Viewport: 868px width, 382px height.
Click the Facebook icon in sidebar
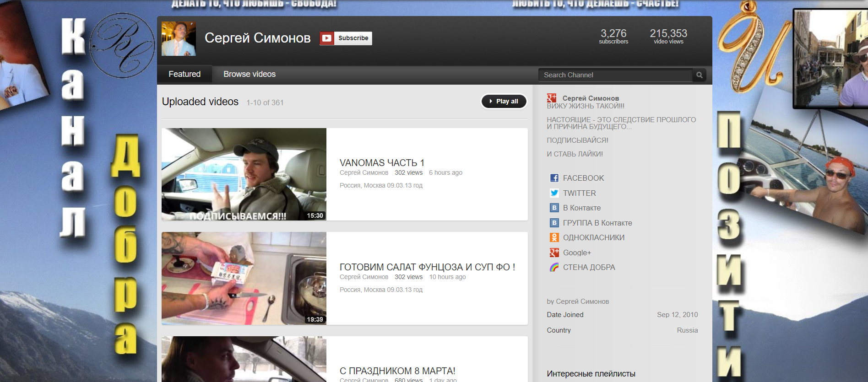554,178
